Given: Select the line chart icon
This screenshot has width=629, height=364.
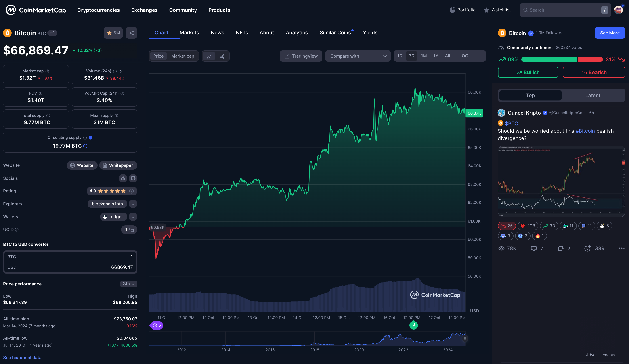Looking at the screenshot, I should tap(209, 56).
